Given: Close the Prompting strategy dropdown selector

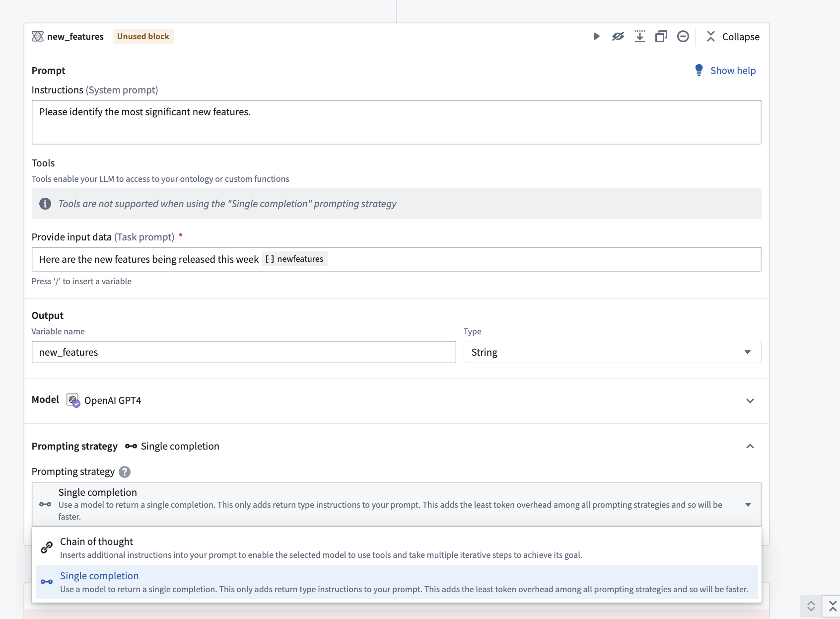Looking at the screenshot, I should [396, 504].
